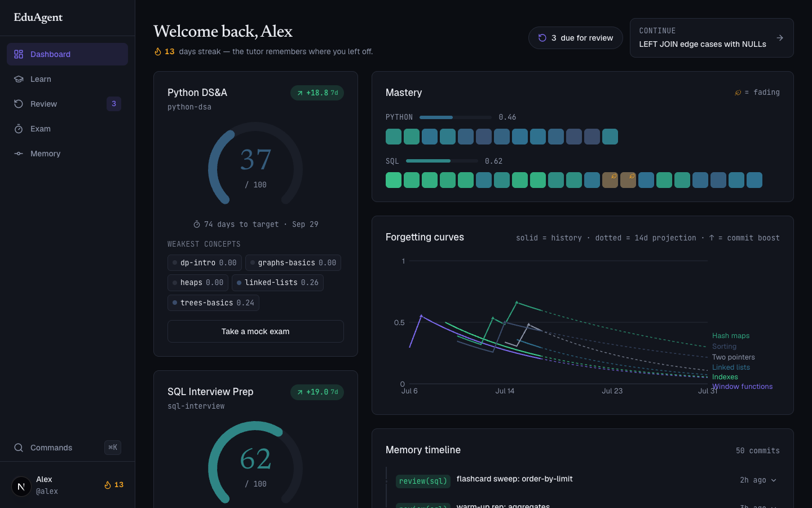Click Take a mock exam button
This screenshot has width=812, height=508.
click(255, 331)
